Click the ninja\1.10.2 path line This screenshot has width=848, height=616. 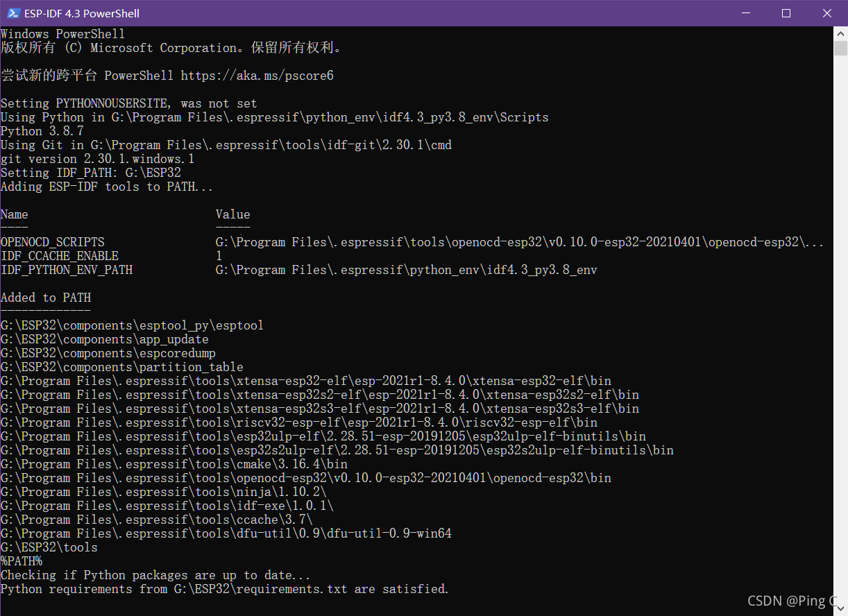(x=164, y=492)
